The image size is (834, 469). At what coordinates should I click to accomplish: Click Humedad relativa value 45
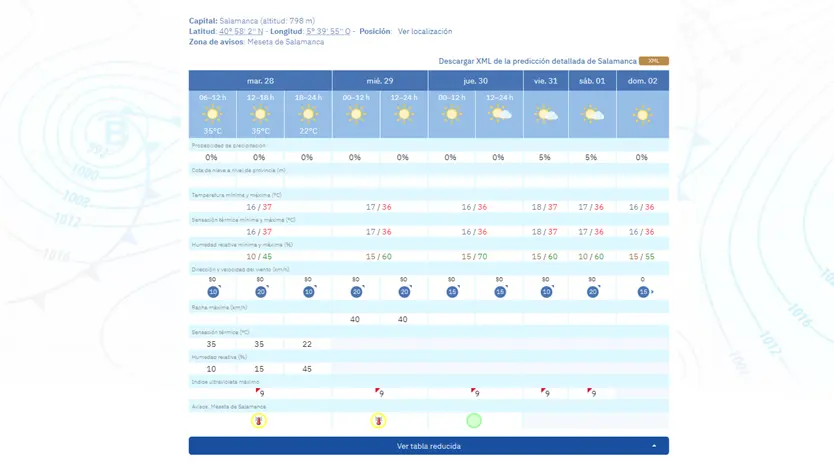coord(307,368)
